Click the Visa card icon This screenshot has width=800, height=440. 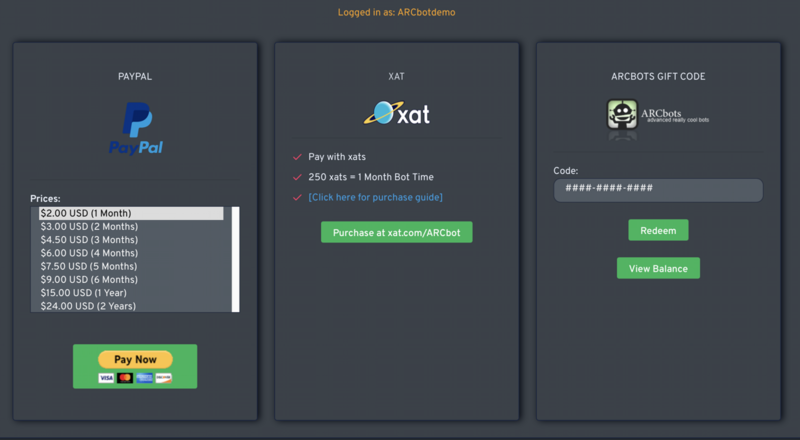[x=106, y=378]
